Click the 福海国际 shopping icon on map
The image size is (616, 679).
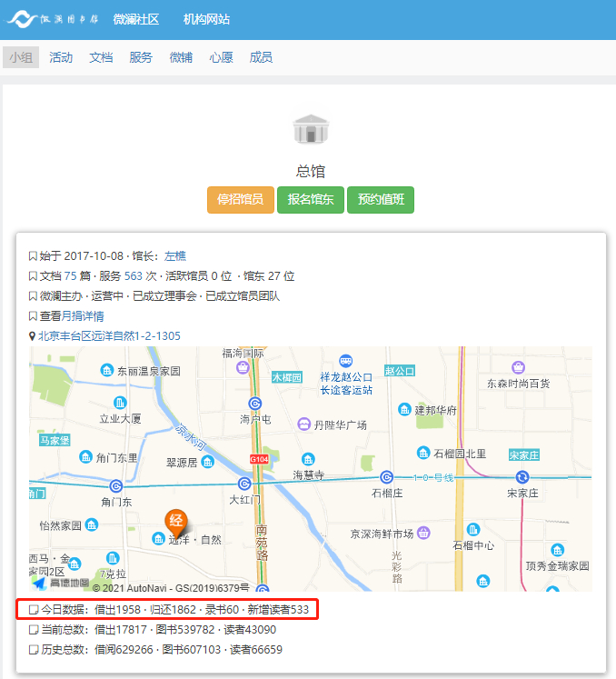tap(243, 367)
